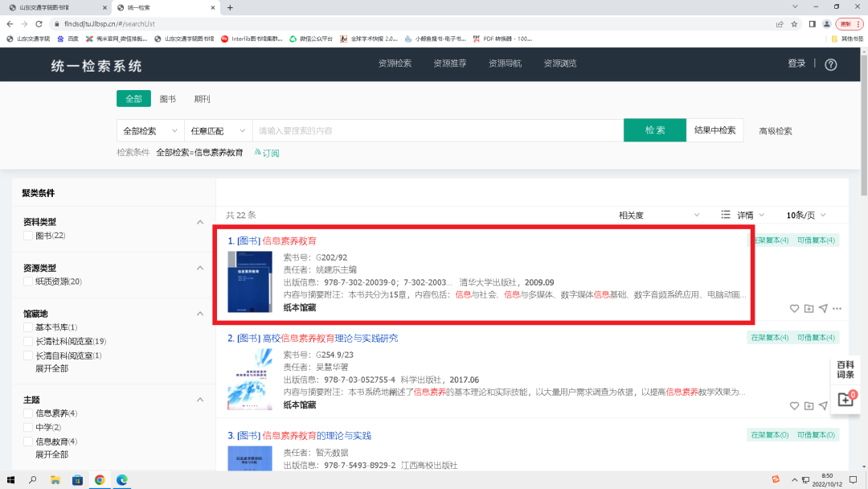Click 登录 to log in
This screenshot has width=868, height=489.
click(x=796, y=63)
